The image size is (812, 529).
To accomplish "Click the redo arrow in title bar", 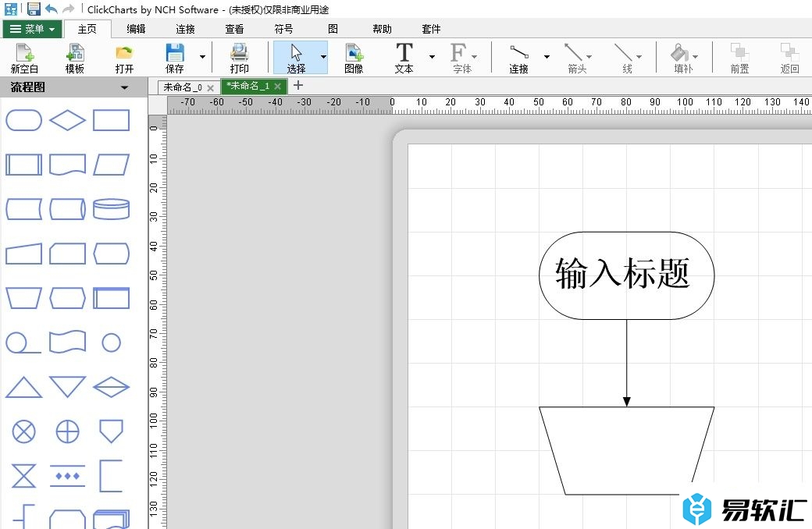I will tap(68, 9).
